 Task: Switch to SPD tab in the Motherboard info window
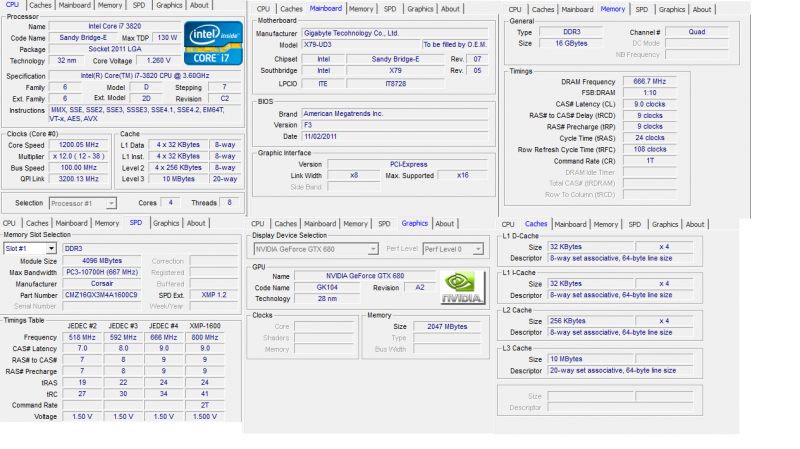[390, 9]
